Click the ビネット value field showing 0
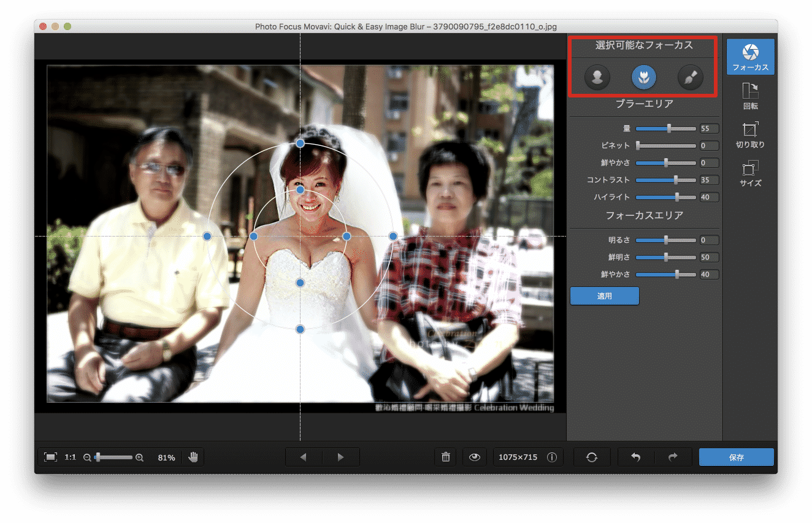 coord(709,146)
